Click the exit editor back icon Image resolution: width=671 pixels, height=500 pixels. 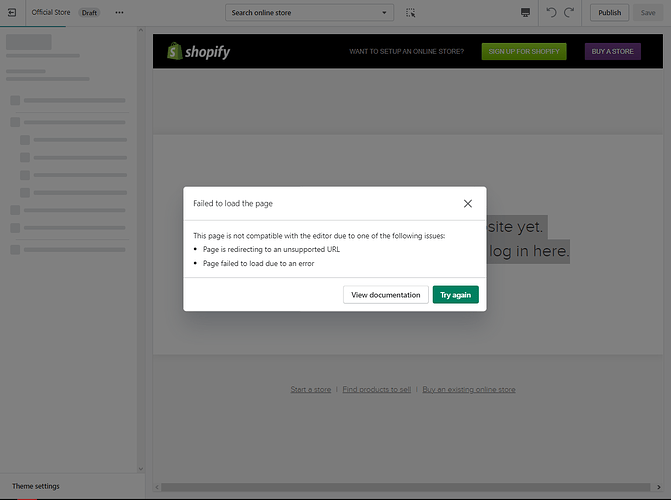coord(12,13)
